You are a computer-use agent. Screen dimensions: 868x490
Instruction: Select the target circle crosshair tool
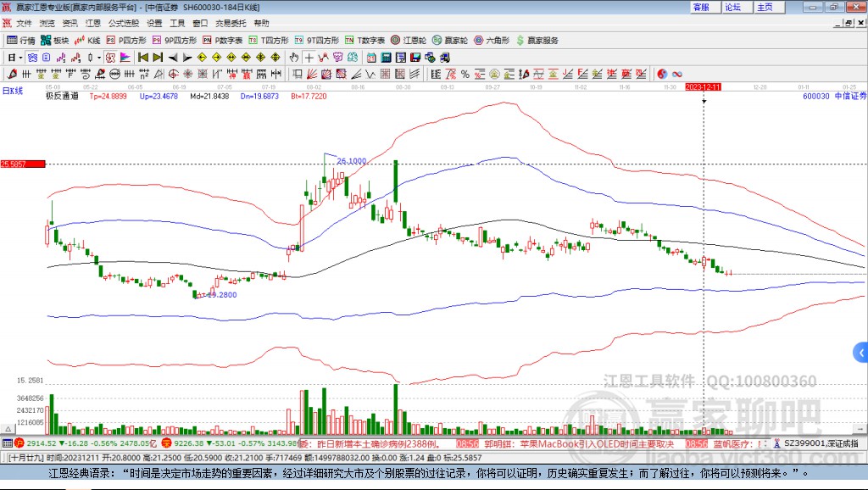point(173,75)
